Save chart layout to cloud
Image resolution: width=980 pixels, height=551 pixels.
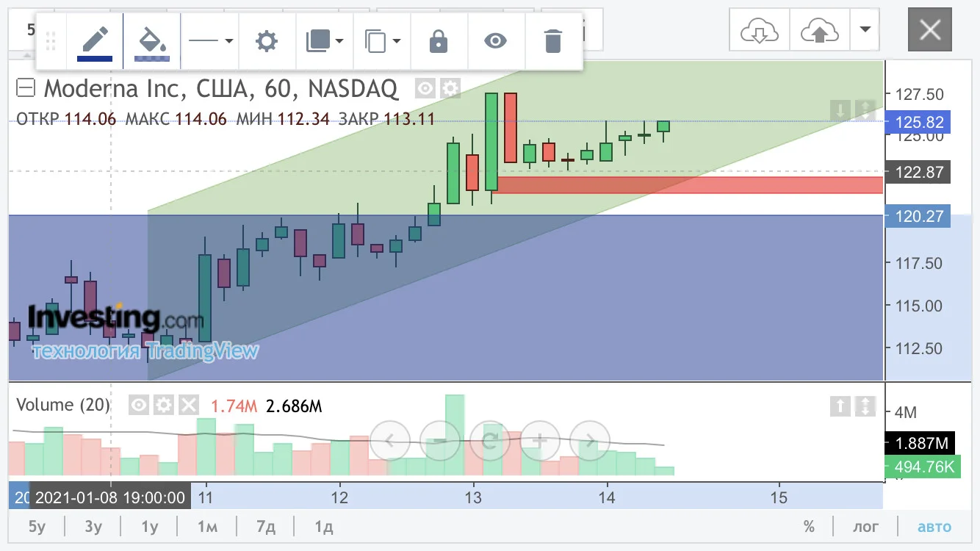pos(820,30)
